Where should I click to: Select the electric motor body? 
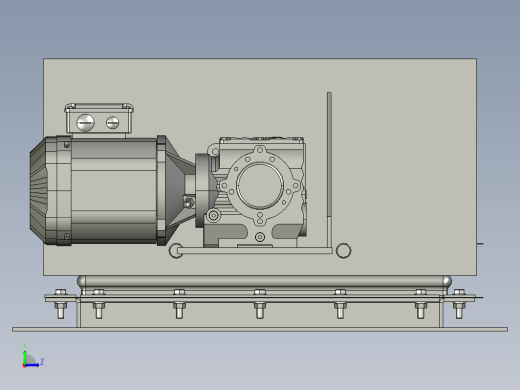113,190
